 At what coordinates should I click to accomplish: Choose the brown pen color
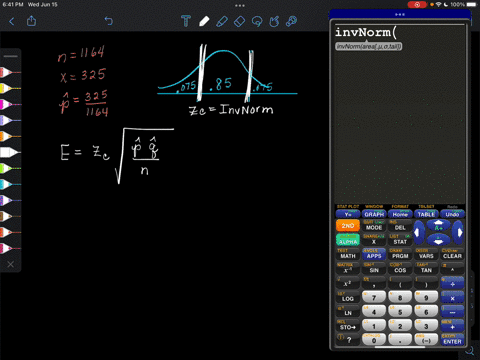(x=10, y=216)
